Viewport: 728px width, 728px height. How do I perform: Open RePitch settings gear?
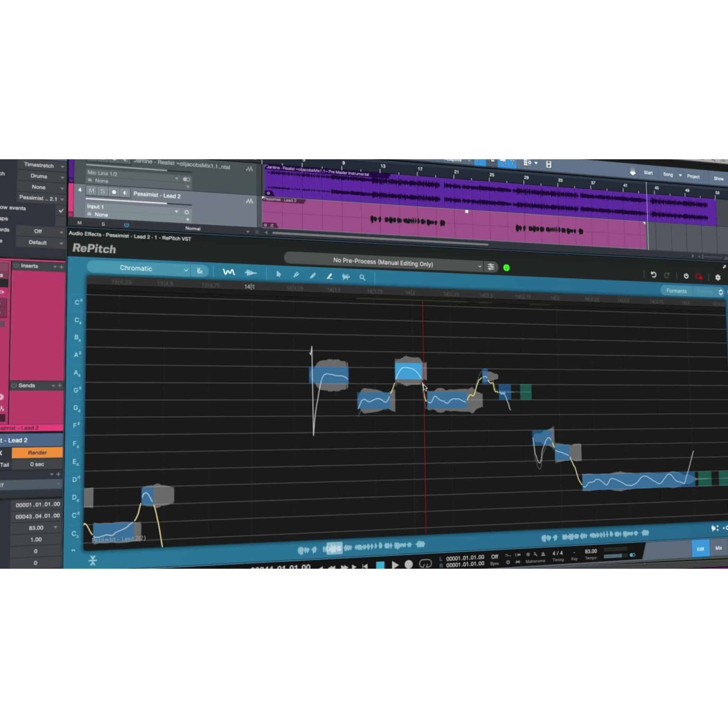717,277
